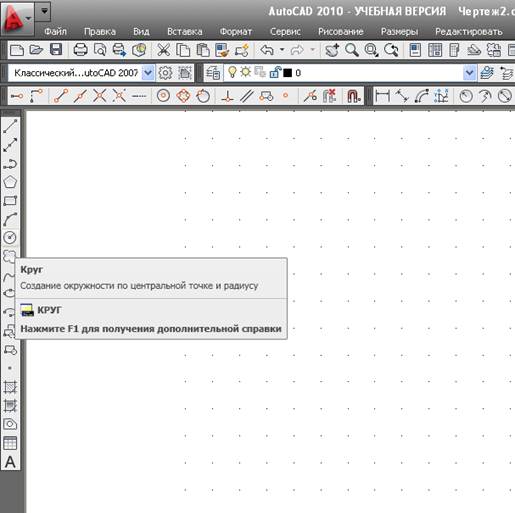The image size is (515, 513).
Task: Toggle layer 0 freeze sun icon
Action: coord(246,72)
